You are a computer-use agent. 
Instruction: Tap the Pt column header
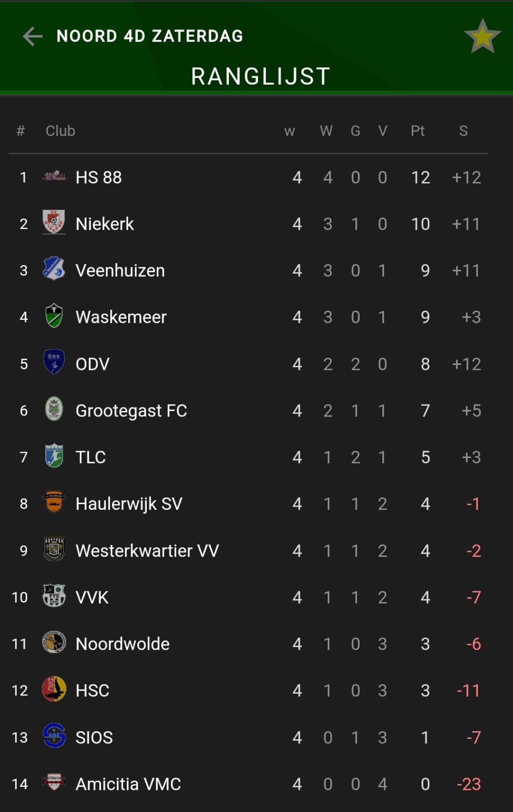418,131
